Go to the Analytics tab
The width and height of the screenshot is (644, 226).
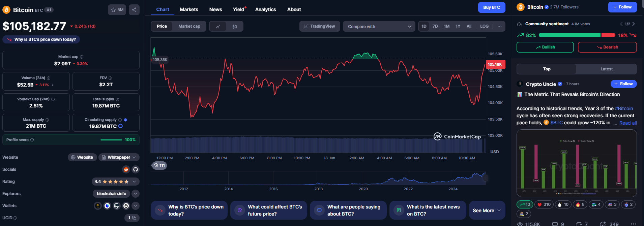[266, 9]
